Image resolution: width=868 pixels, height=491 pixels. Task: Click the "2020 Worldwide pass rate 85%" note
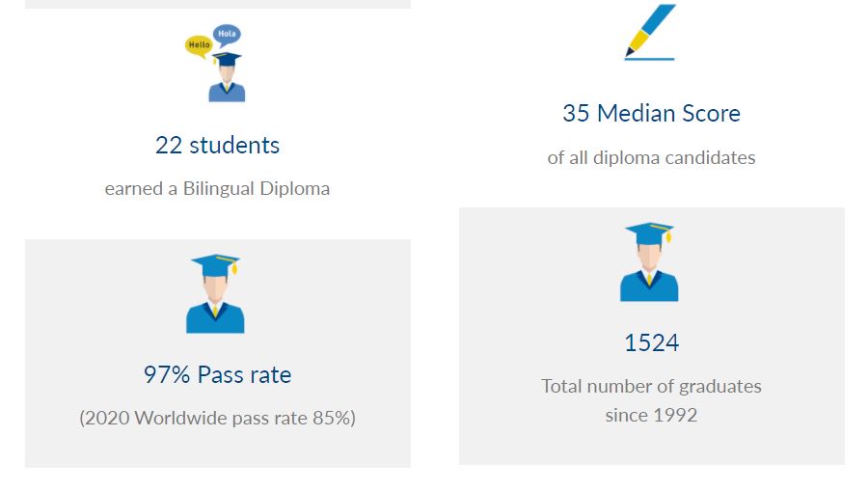pyautogui.click(x=217, y=419)
